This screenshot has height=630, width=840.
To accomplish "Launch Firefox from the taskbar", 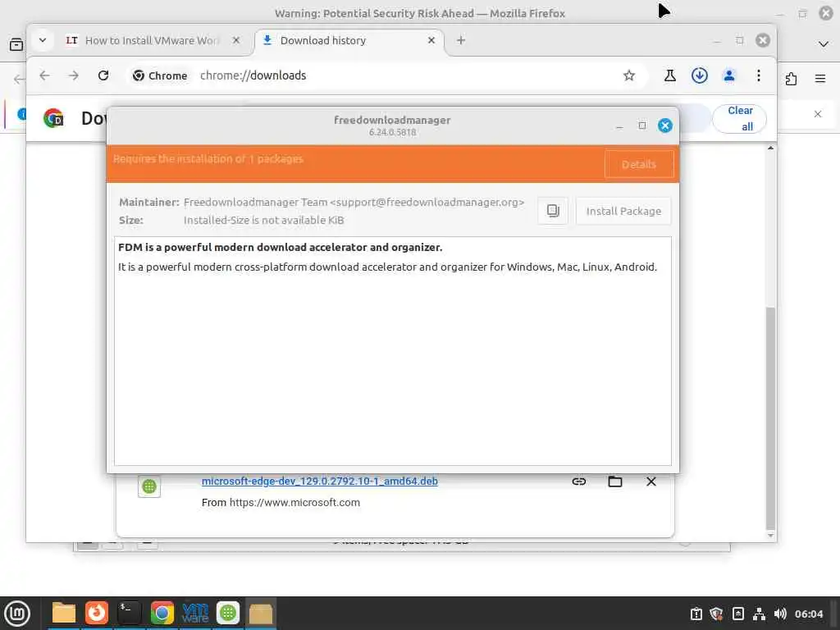I will click(x=97, y=614).
